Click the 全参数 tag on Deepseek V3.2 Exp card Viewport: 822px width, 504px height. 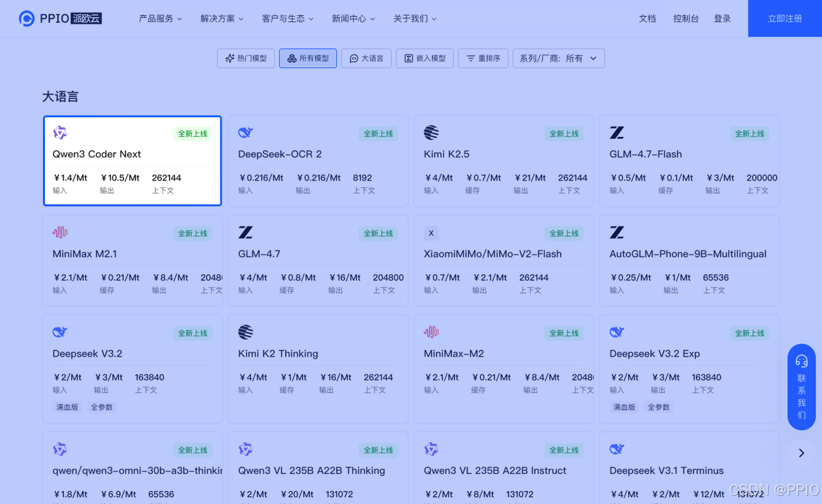click(658, 407)
